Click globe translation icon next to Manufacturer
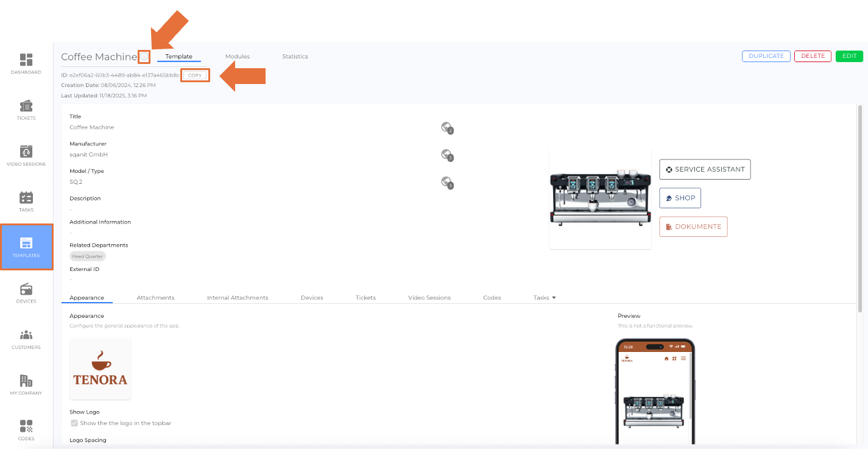This screenshot has height=450, width=868. tap(446, 155)
